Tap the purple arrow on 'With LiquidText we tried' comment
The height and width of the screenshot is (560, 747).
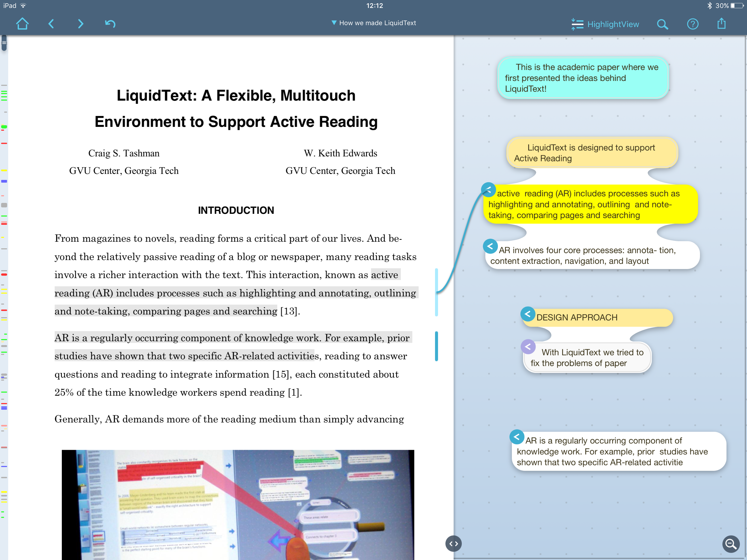(x=528, y=346)
